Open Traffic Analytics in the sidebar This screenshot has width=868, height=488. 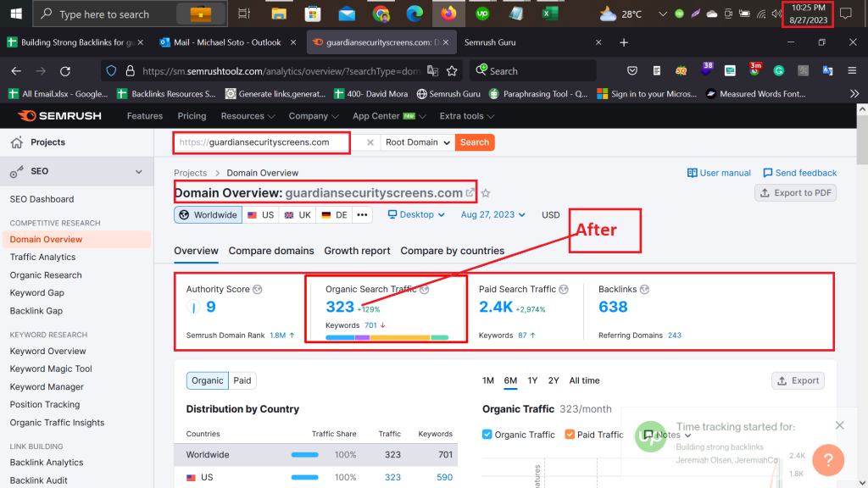tap(42, 257)
